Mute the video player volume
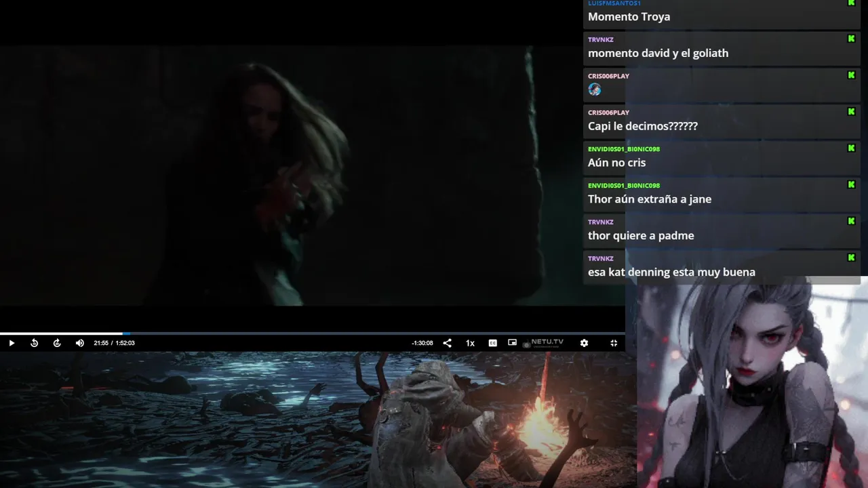The image size is (868, 488). 80,343
